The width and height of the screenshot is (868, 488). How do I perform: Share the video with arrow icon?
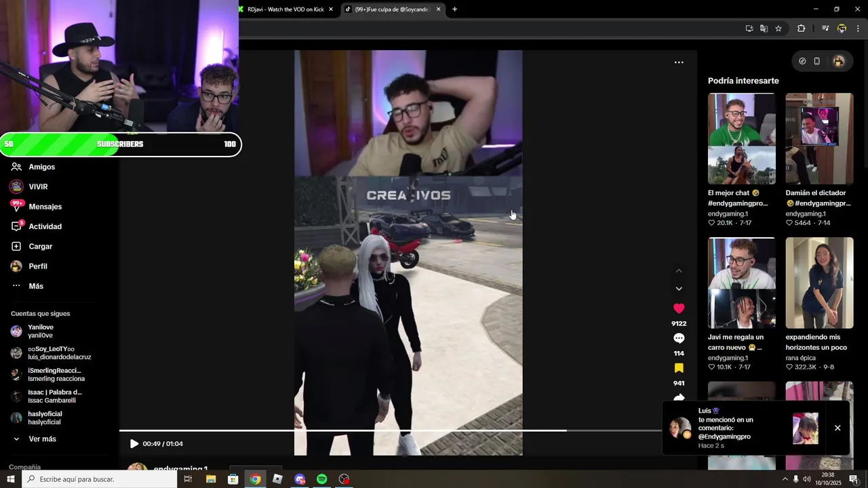pos(679,398)
